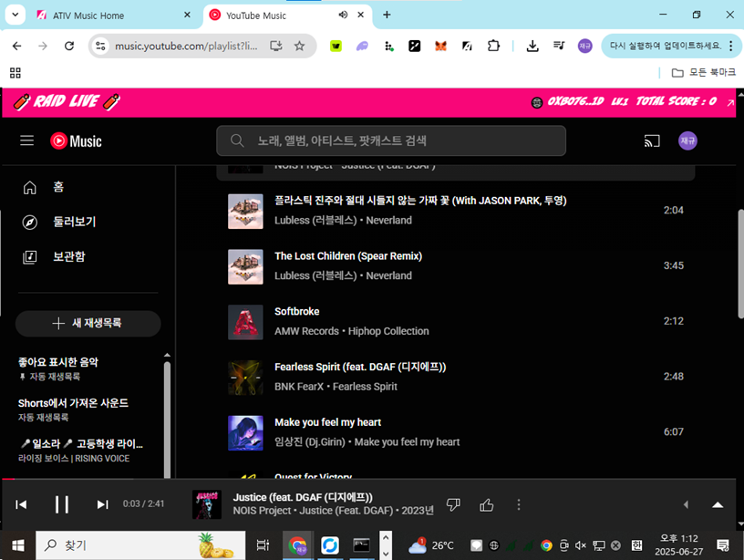Switch to the ATIV Music Home tab
The height and width of the screenshot is (560, 744).
click(113, 16)
